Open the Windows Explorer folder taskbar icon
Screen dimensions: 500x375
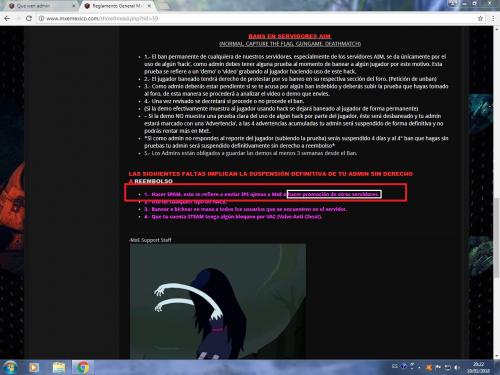(x=59, y=368)
